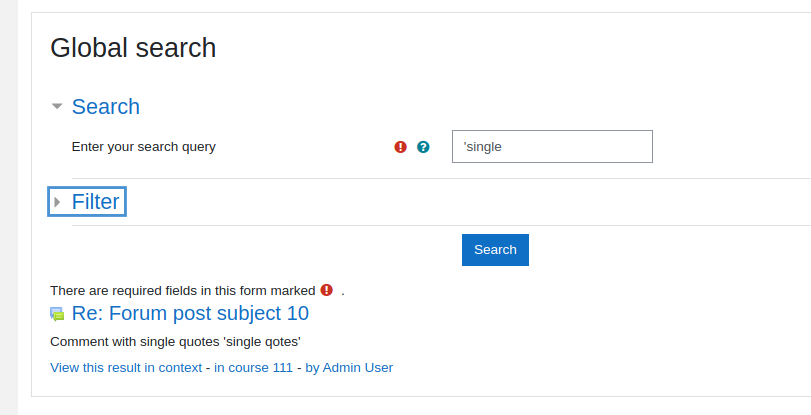The image size is (811, 415).
Task: Collapse the Search section with its triangle
Action: pos(57,107)
